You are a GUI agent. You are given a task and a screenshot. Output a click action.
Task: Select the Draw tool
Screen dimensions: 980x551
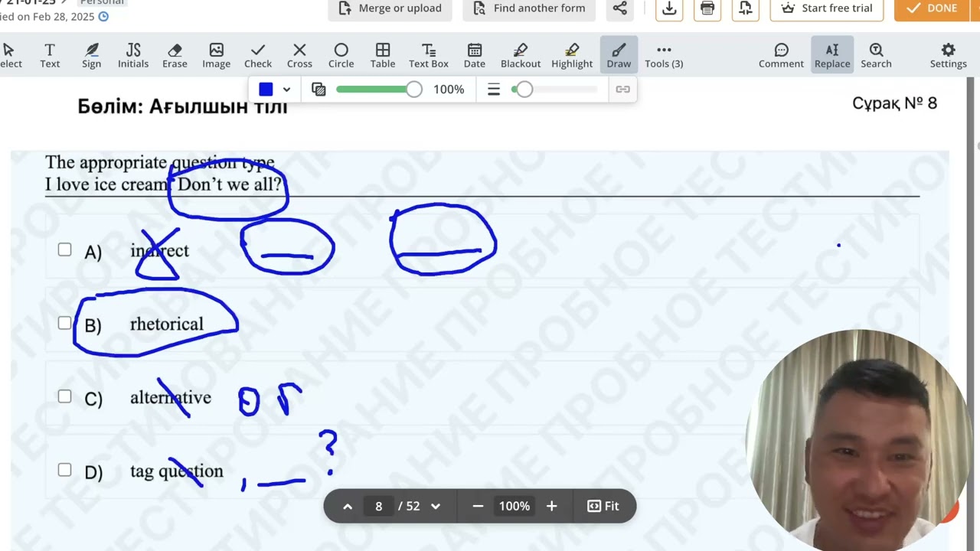[619, 56]
